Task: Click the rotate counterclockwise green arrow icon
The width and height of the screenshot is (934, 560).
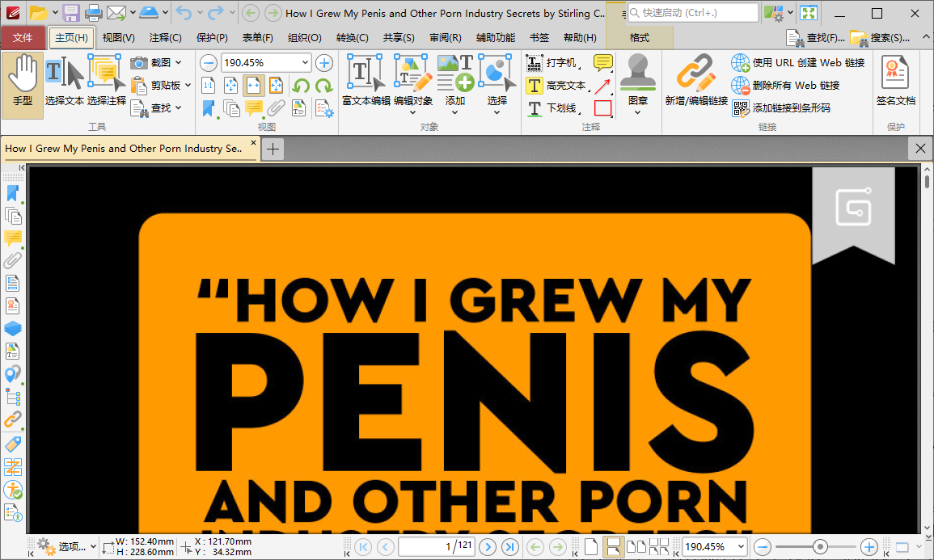Action: (x=301, y=86)
